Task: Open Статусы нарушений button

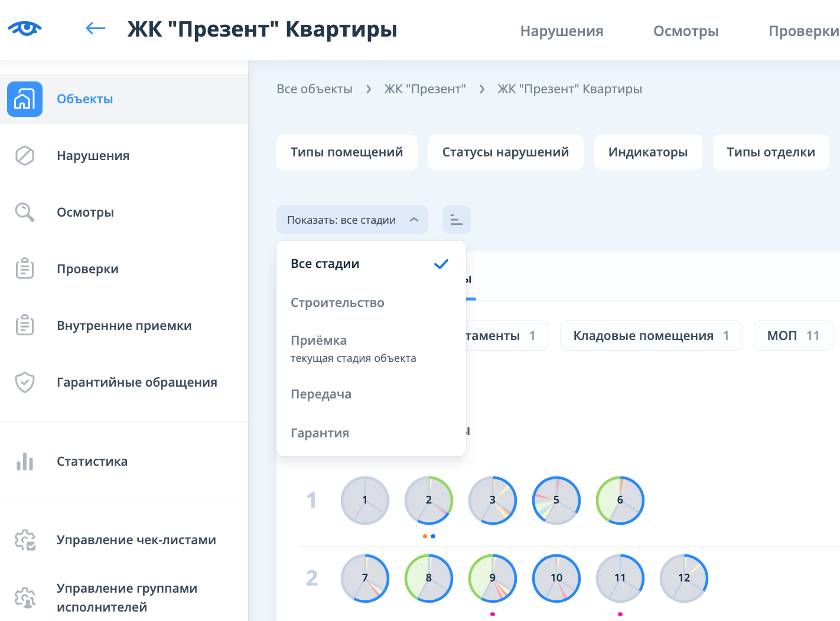Action: tap(506, 152)
